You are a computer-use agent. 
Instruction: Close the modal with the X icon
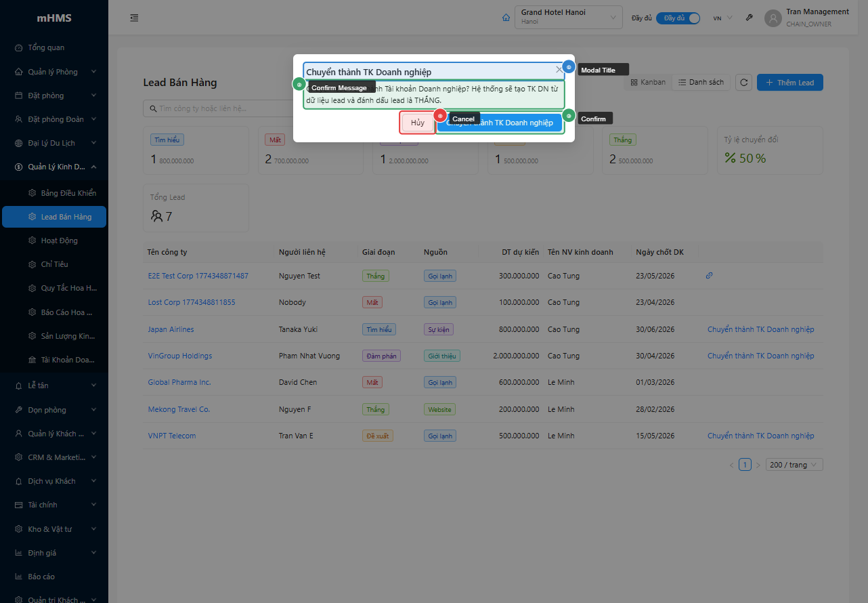(x=559, y=69)
